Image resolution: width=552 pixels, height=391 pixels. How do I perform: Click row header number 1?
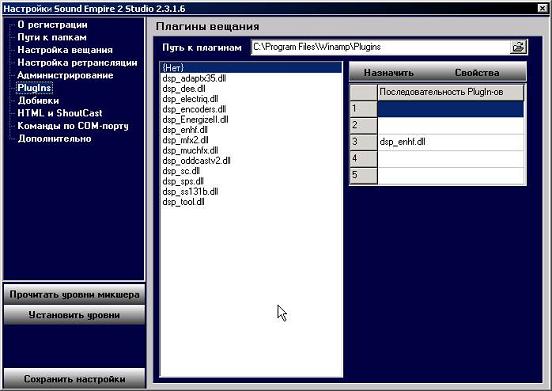[364, 109]
